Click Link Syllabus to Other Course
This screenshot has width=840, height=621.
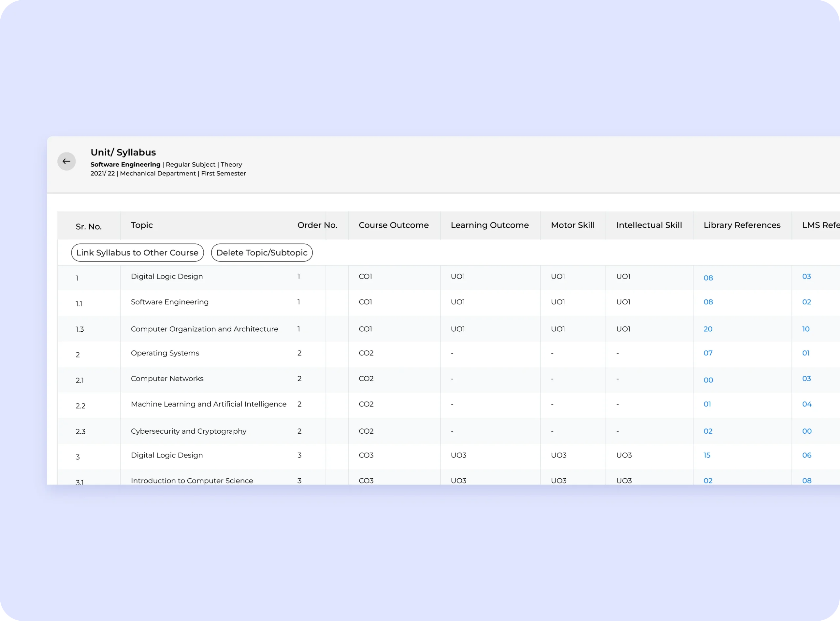click(137, 253)
